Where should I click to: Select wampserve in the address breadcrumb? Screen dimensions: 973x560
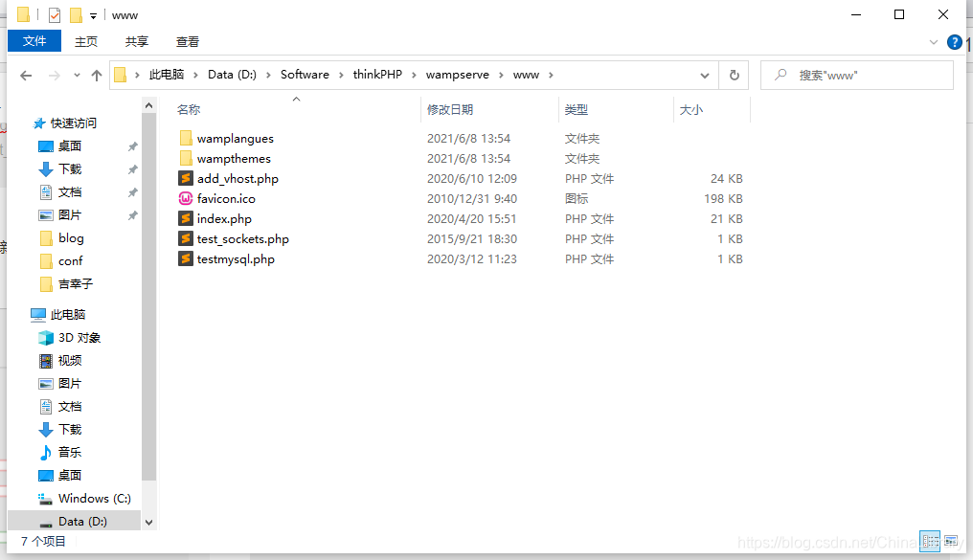click(x=458, y=75)
